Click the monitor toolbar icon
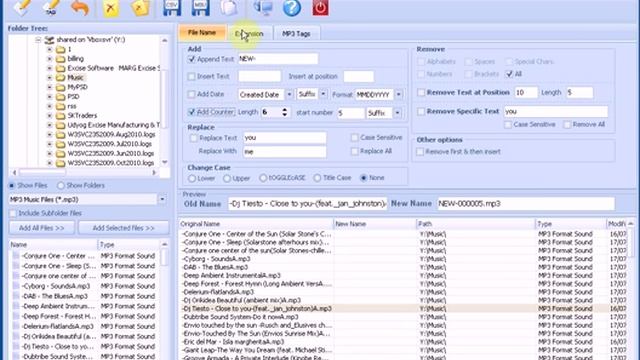Viewport: 640px width, 360px height. click(263, 7)
